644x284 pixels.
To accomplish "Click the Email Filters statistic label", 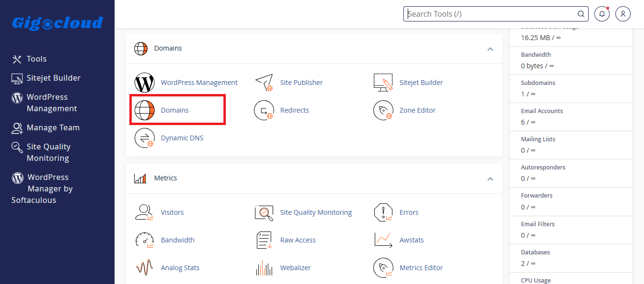I will [x=538, y=224].
